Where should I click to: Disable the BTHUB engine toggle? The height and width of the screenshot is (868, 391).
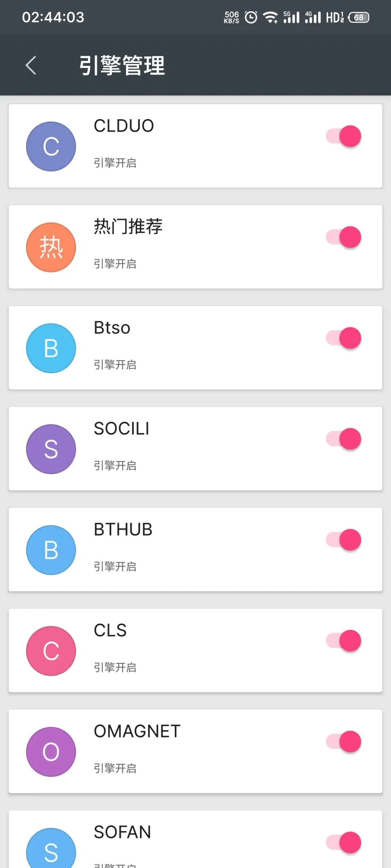point(344,540)
